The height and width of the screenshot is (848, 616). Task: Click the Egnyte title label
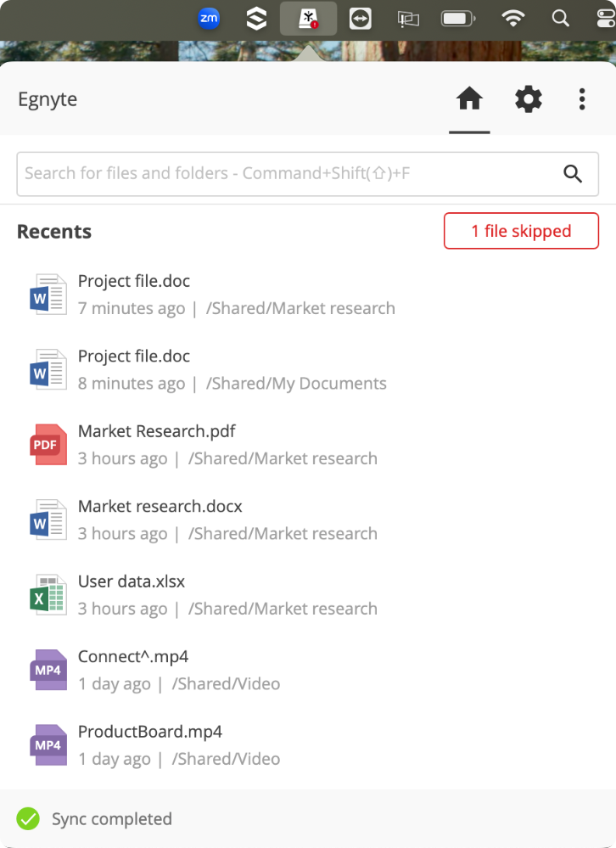click(x=48, y=99)
